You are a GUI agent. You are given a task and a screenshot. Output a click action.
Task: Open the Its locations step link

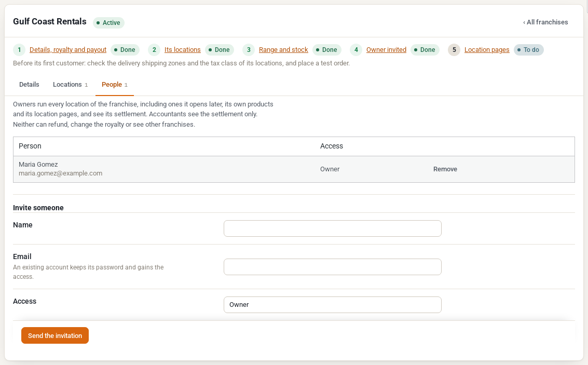pos(182,49)
